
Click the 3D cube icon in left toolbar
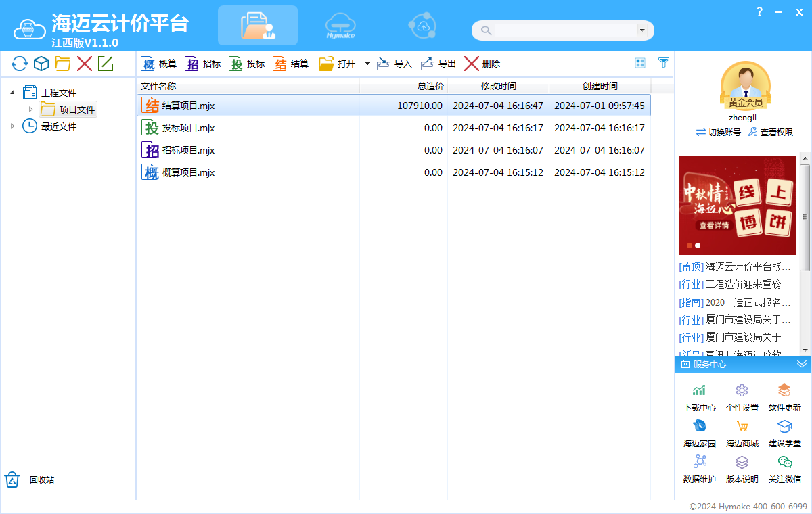(41, 64)
